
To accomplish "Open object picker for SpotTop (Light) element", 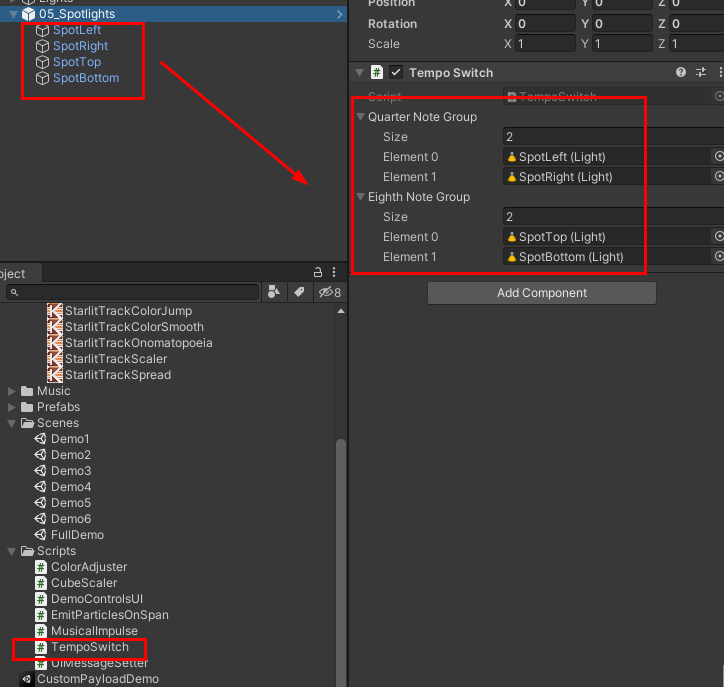I will click(719, 236).
